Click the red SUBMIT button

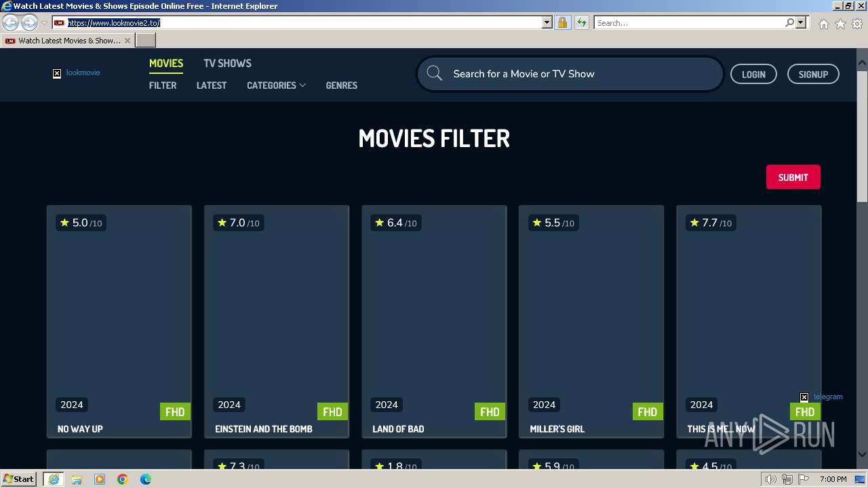point(793,177)
